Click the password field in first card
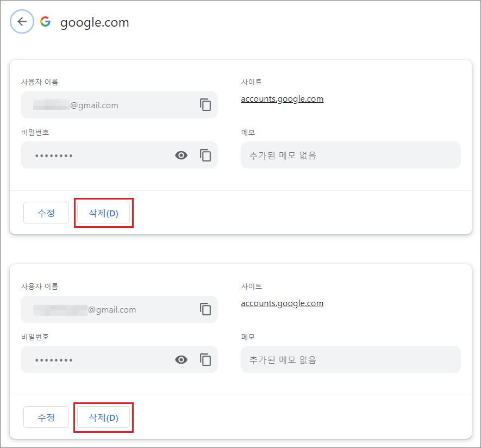481x448 pixels. [x=119, y=155]
